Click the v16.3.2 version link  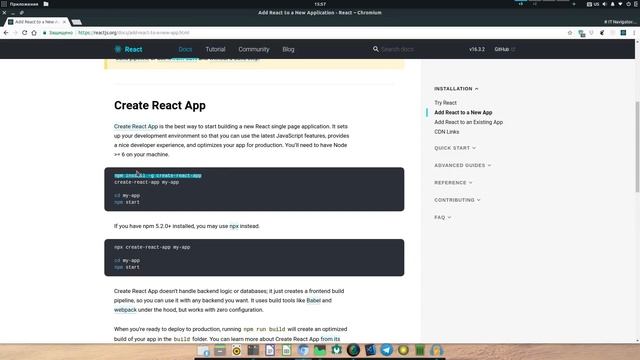[x=477, y=49]
